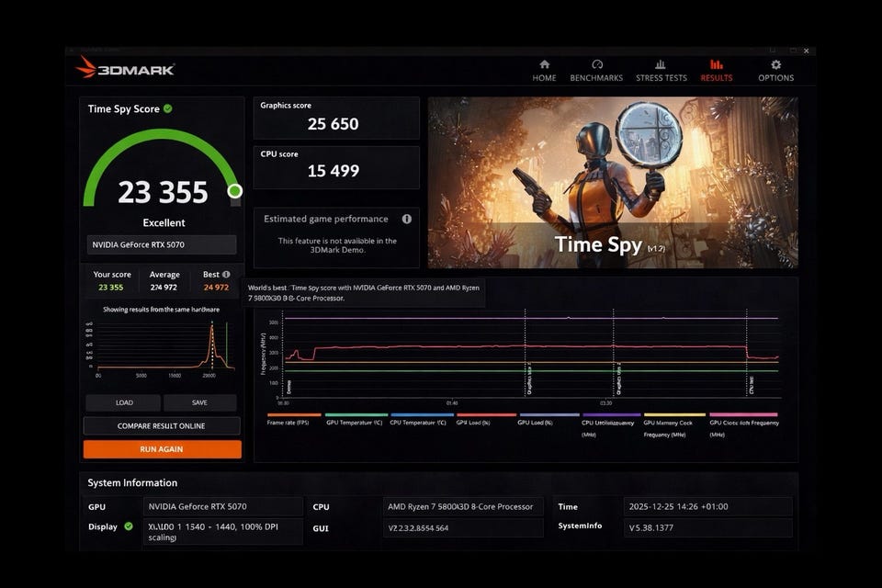
Task: Click the main score 23 355
Action: [164, 192]
